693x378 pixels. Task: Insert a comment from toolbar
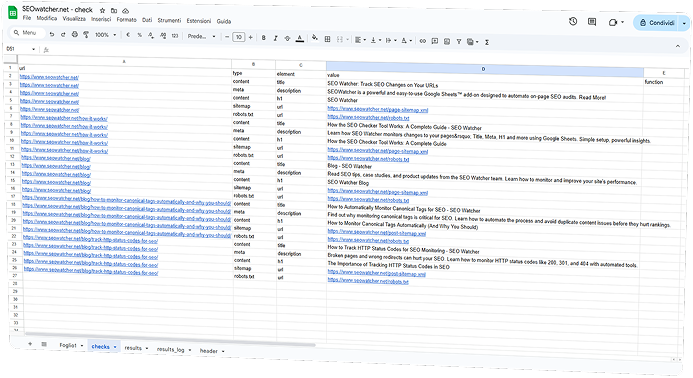point(435,41)
